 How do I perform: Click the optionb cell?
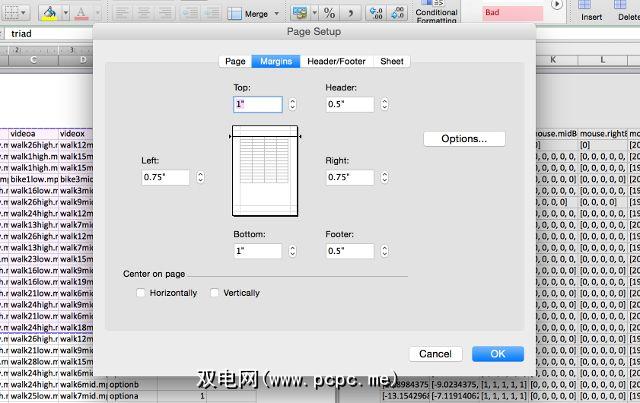(x=132, y=385)
